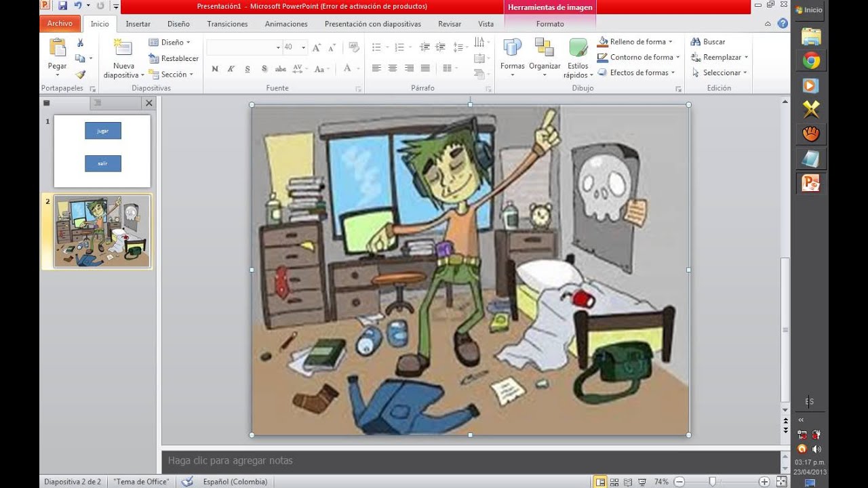Click the Formas shapes gallery icon
Screen dimensions: 868x488
[512, 47]
